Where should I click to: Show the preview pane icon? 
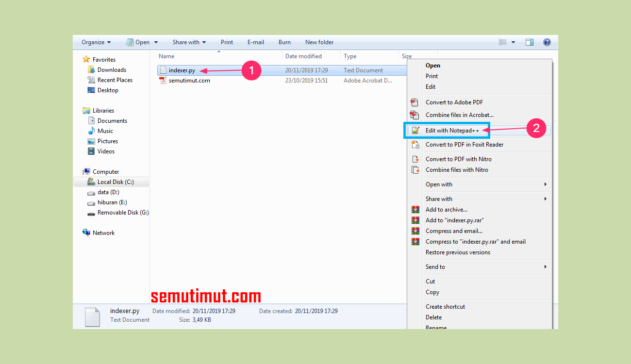click(x=529, y=42)
